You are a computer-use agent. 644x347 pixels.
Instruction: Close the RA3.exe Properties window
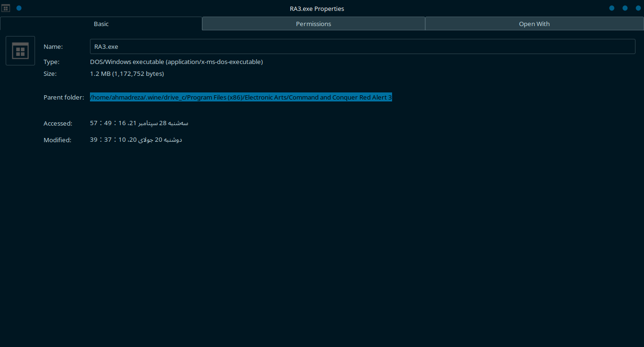[x=637, y=8]
